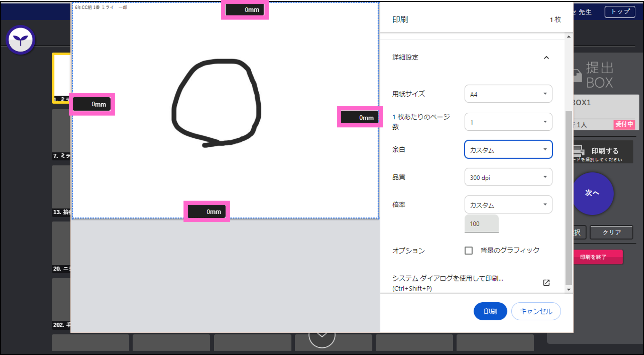Select the top 0mm margin handle

245,10
